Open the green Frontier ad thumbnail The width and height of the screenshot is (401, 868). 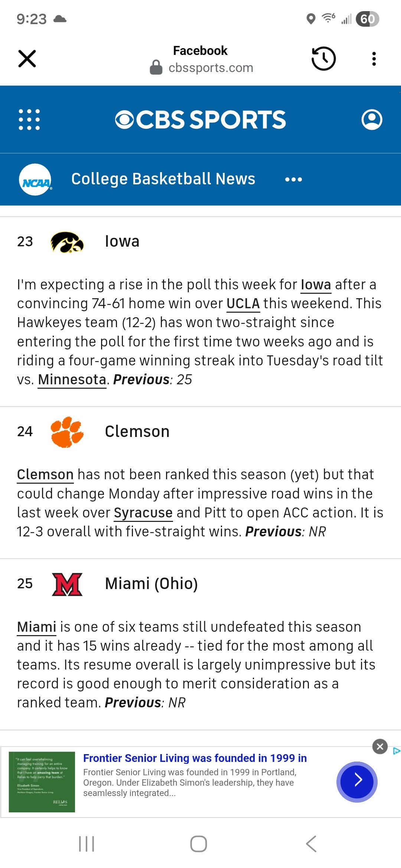(42, 782)
